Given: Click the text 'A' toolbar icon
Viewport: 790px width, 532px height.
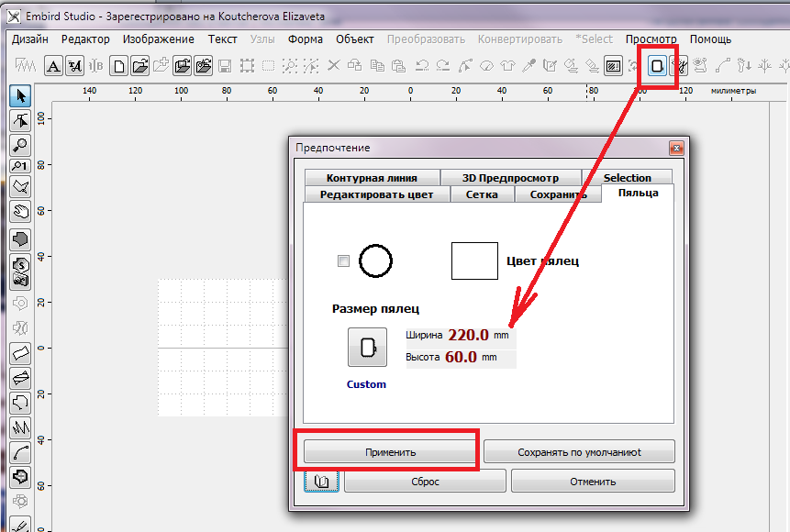Looking at the screenshot, I should (54, 66).
